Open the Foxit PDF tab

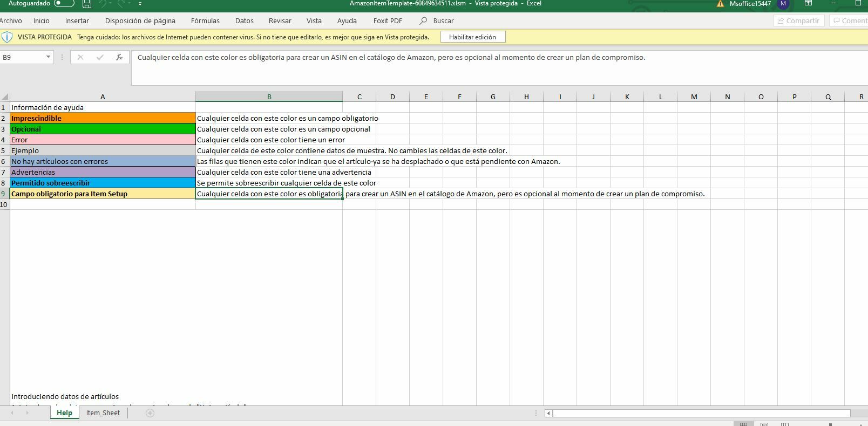(388, 20)
